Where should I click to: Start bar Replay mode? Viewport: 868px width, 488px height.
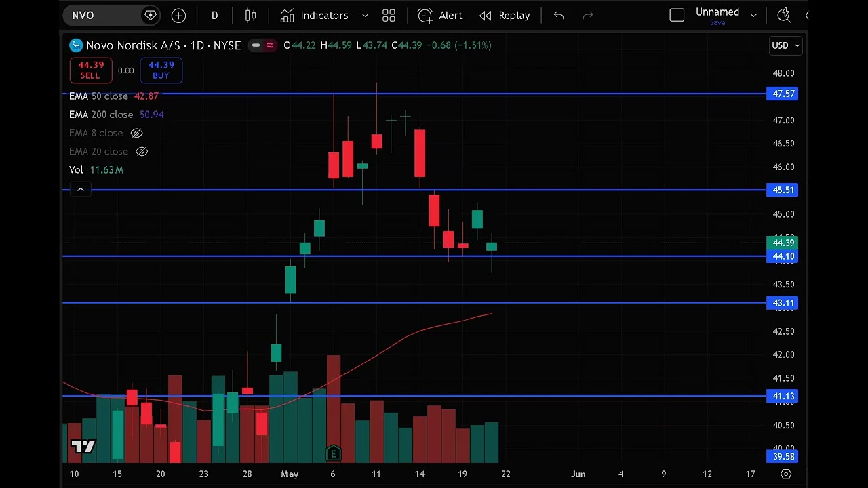(x=505, y=15)
